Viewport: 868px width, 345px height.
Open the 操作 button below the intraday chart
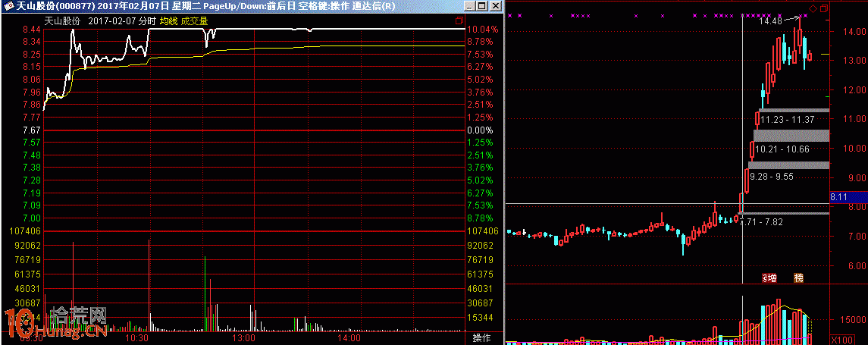[481, 337]
